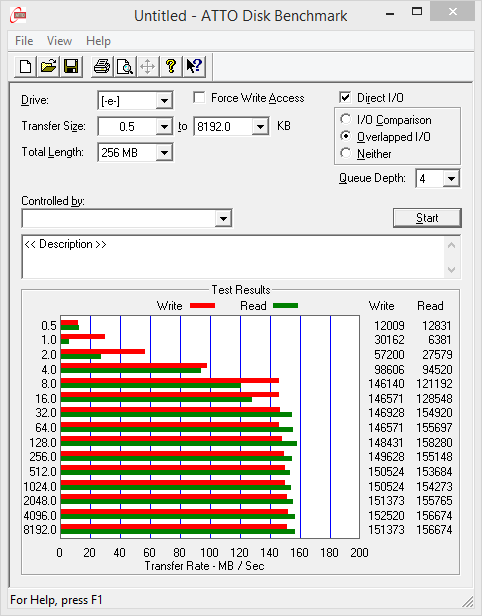Open About via yellow question mark icon

[x=171, y=66]
